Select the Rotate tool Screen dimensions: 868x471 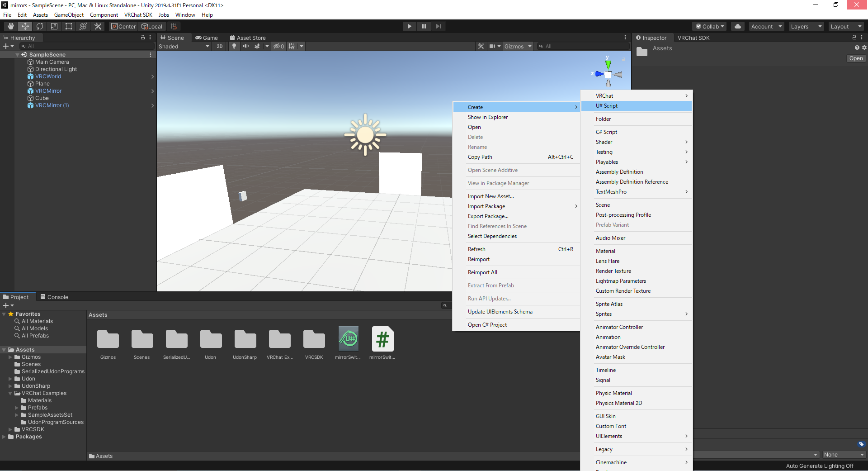[40, 26]
